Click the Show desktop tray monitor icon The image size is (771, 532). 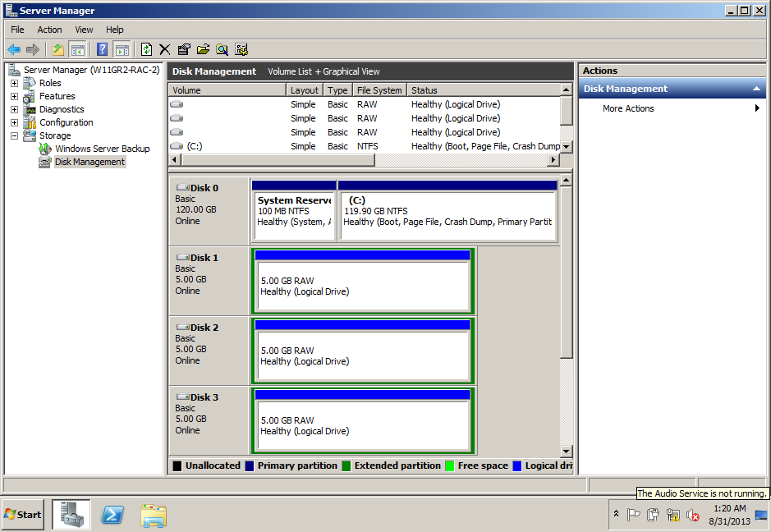pos(762,515)
